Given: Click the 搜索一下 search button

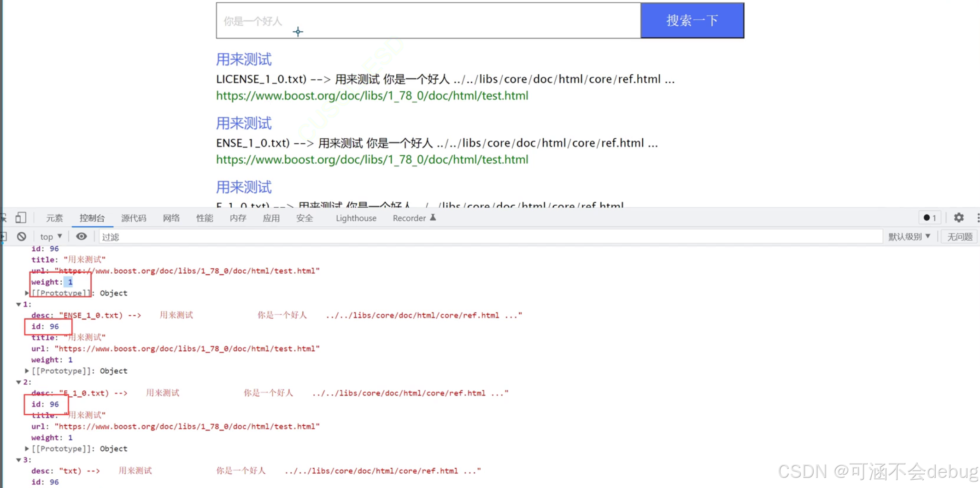Looking at the screenshot, I should pyautogui.click(x=692, y=20).
